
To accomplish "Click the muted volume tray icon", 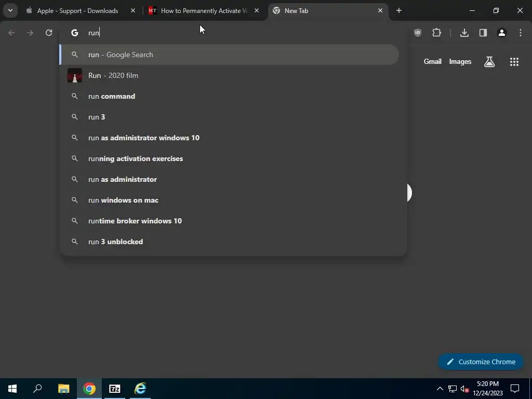I will tap(465, 389).
